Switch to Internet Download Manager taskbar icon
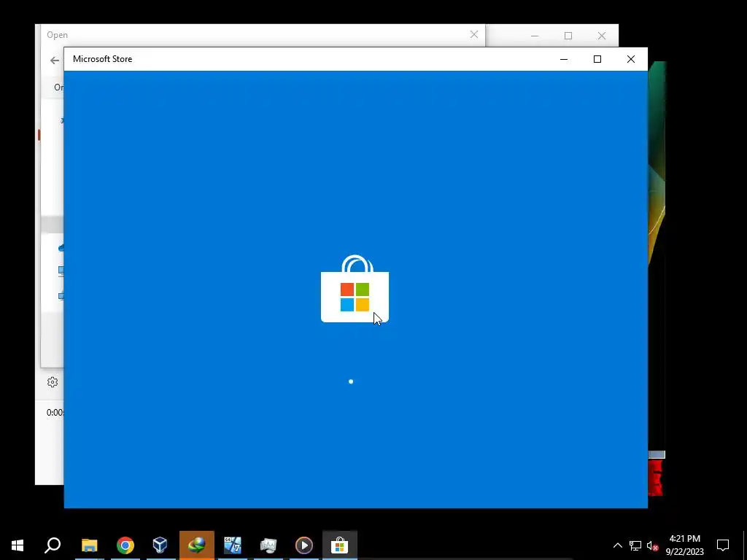 point(196,545)
